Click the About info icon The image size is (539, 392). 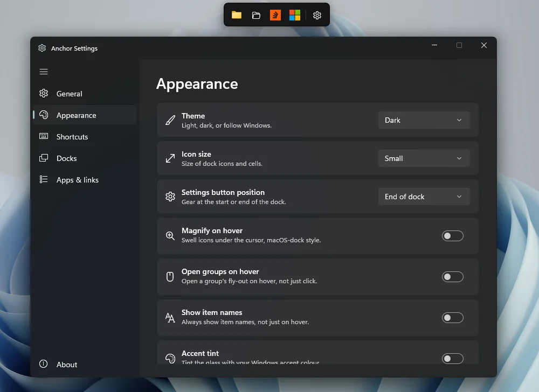43,364
